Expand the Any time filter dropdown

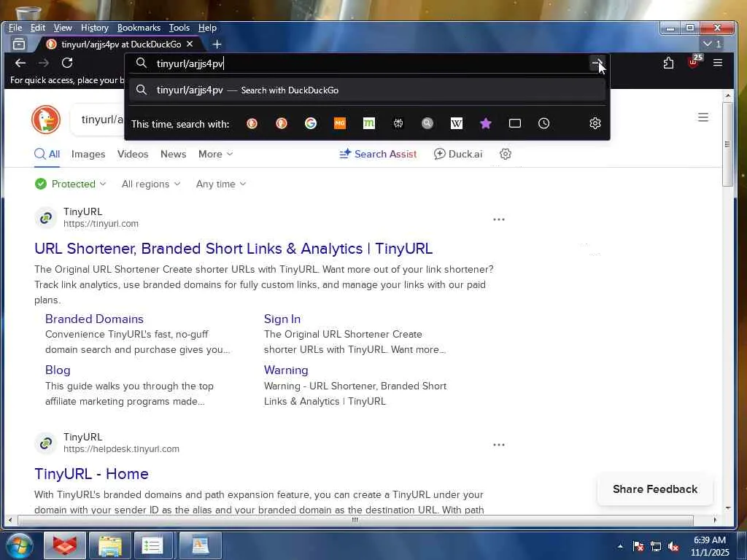click(221, 184)
